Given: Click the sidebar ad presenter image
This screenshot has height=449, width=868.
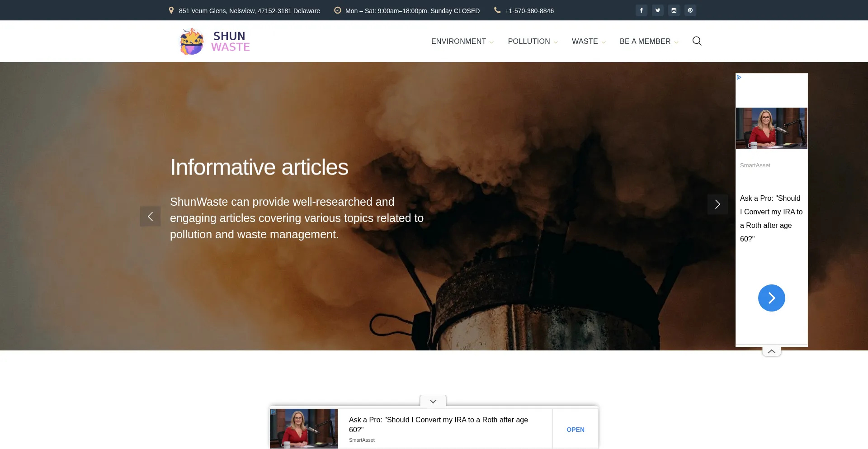Looking at the screenshot, I should [771, 128].
